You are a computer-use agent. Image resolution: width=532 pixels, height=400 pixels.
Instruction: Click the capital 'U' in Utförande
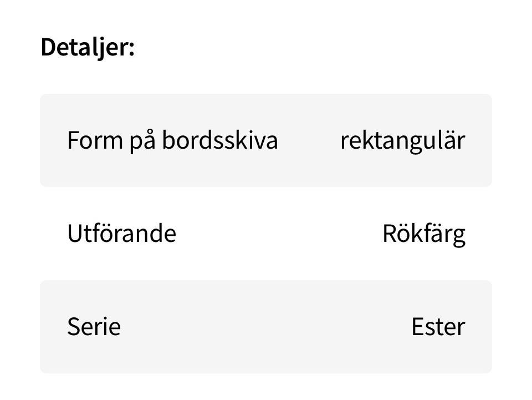click(x=74, y=234)
